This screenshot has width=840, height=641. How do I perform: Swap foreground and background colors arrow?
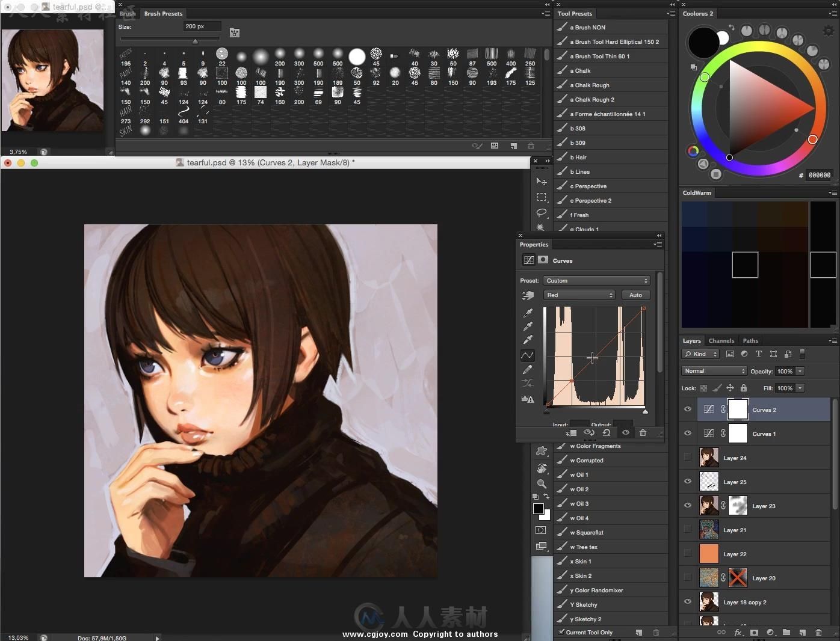(546, 496)
